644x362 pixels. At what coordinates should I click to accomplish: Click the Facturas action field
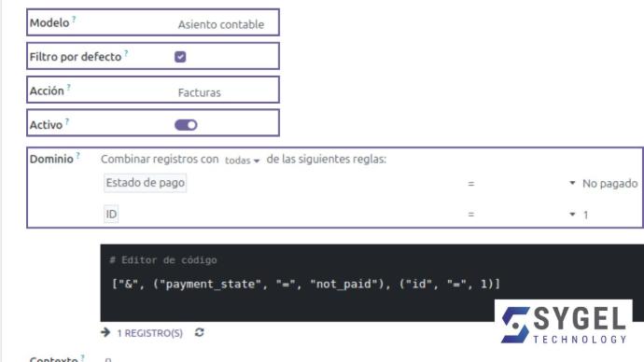point(199,92)
